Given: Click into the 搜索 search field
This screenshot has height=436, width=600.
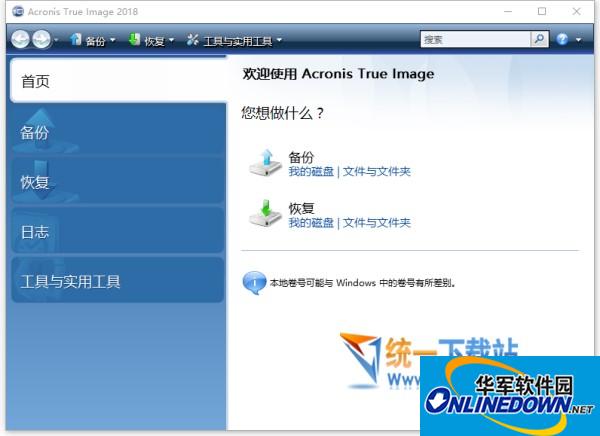Looking at the screenshot, I should [x=476, y=39].
